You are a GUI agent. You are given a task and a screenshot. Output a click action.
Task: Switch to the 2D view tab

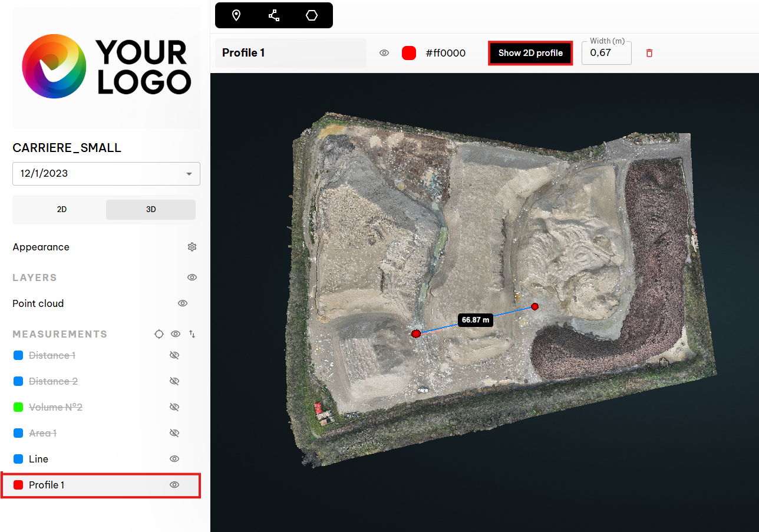tap(61, 209)
